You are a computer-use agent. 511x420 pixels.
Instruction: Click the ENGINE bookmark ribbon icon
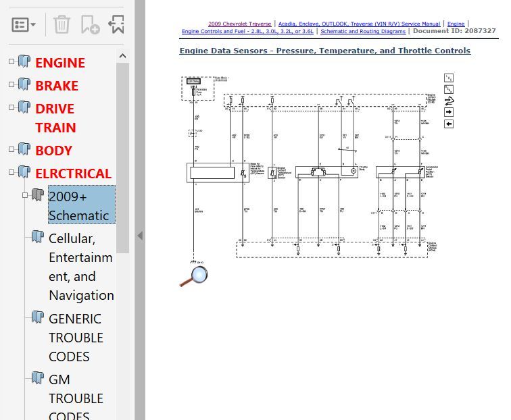[24, 61]
